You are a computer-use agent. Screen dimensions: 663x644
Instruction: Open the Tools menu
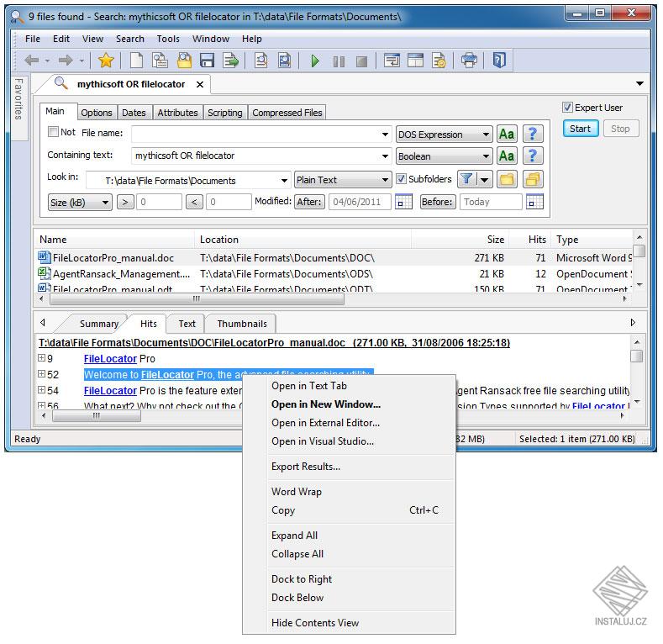point(168,39)
